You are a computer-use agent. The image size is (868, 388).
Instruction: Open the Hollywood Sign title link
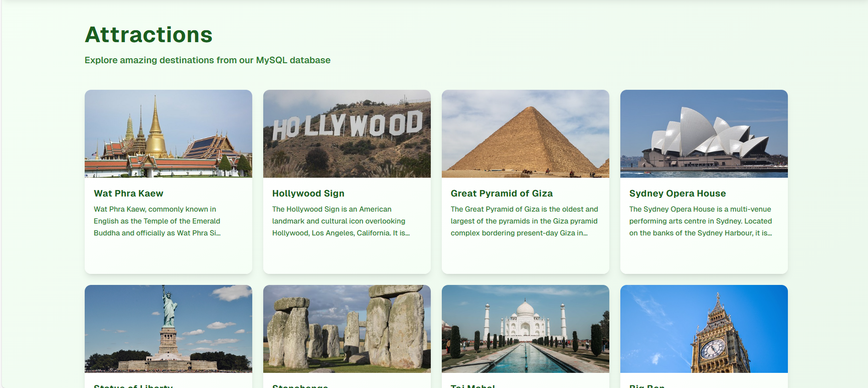click(308, 193)
